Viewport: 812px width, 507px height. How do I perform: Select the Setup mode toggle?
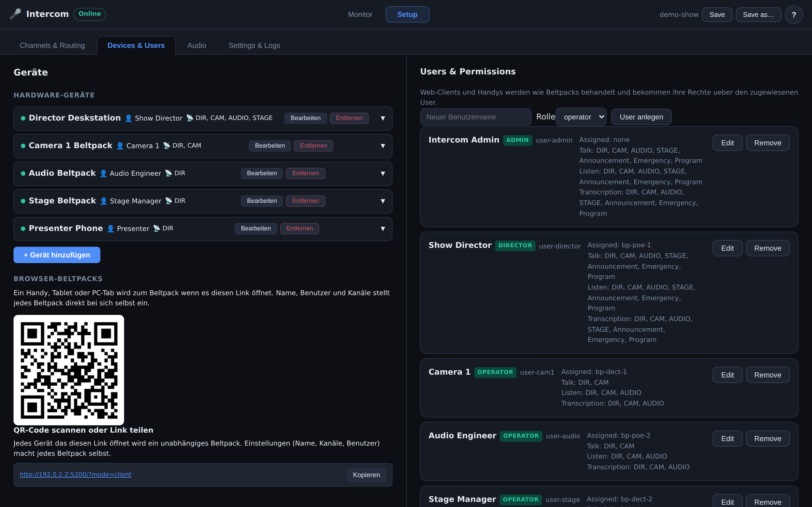(407, 14)
